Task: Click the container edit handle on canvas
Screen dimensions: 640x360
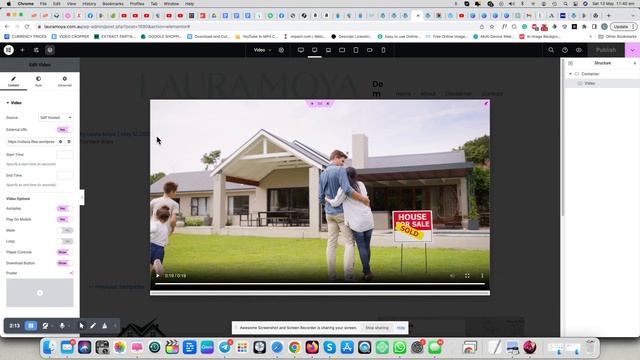Action: click(320, 104)
